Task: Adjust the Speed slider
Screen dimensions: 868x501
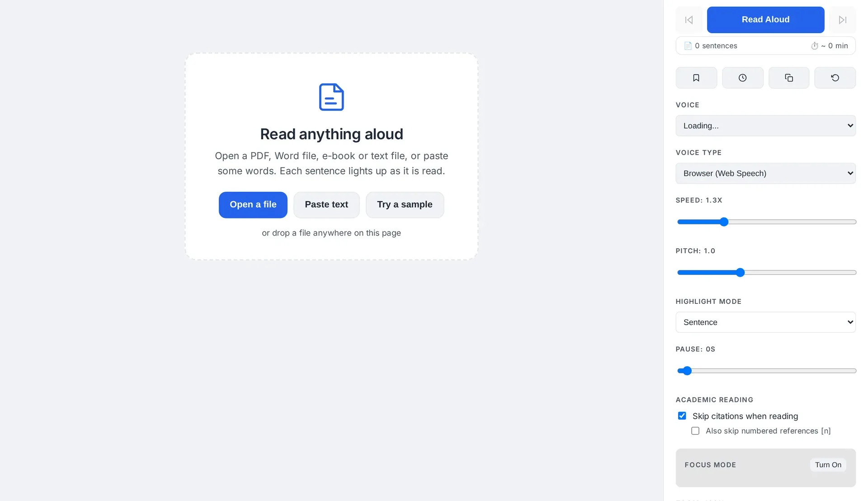Action: tap(767, 222)
